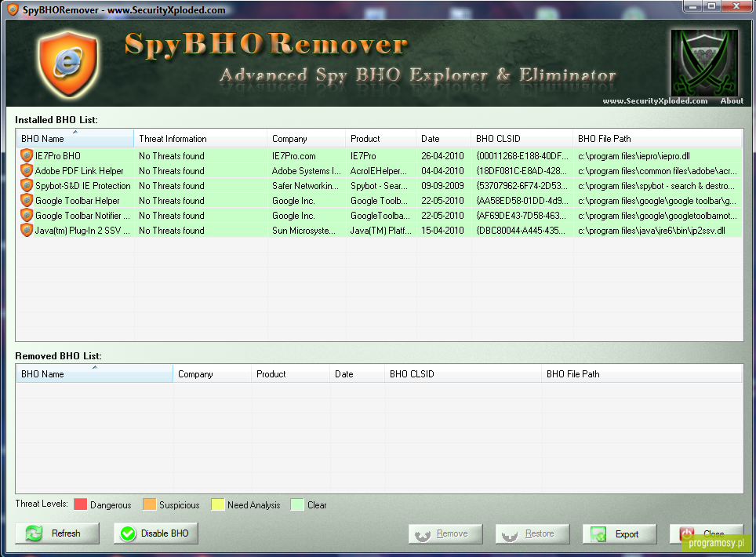Click the yellow Need Analysis swatch
This screenshot has height=557, width=756.
pos(218,504)
